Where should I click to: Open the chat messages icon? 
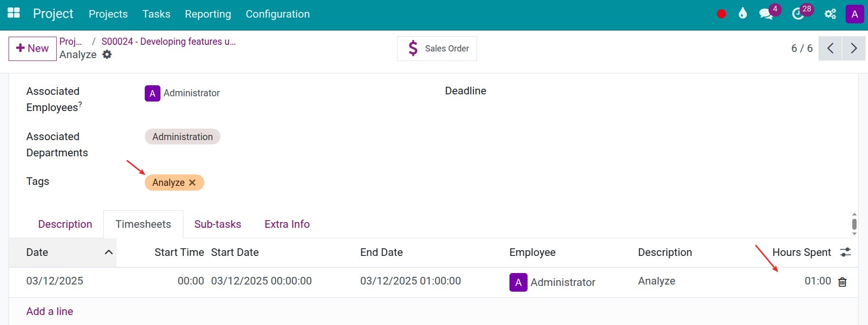coord(766,14)
